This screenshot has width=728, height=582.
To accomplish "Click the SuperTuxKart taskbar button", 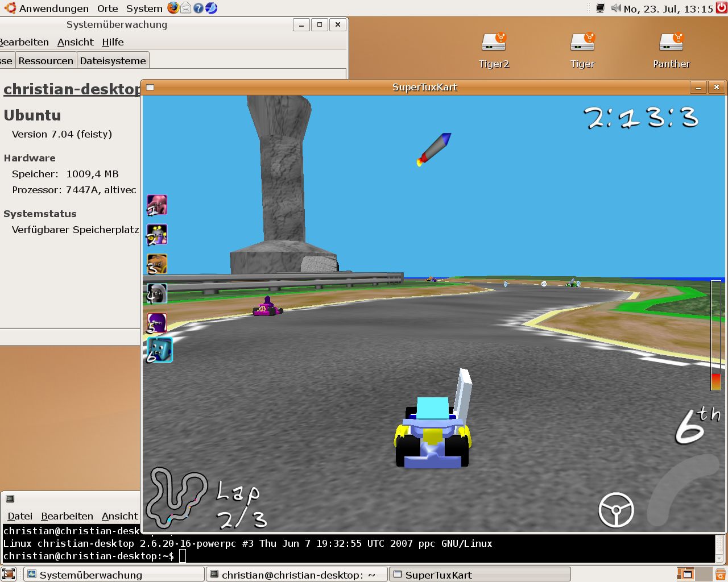I will 479,575.
